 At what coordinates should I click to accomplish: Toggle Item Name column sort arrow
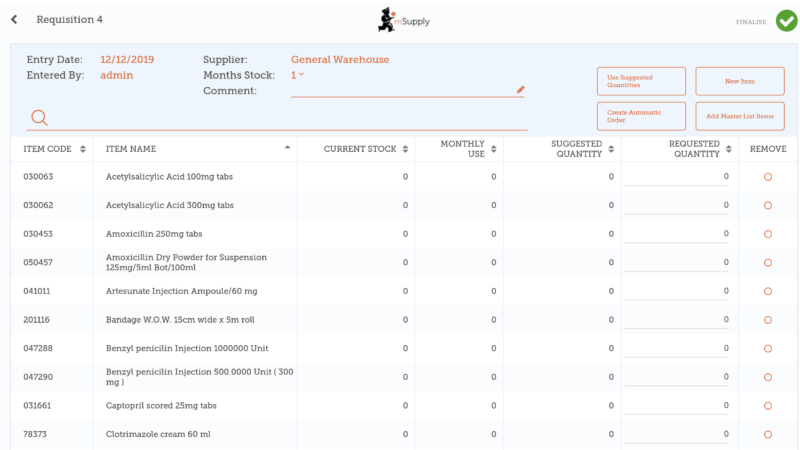click(x=287, y=148)
